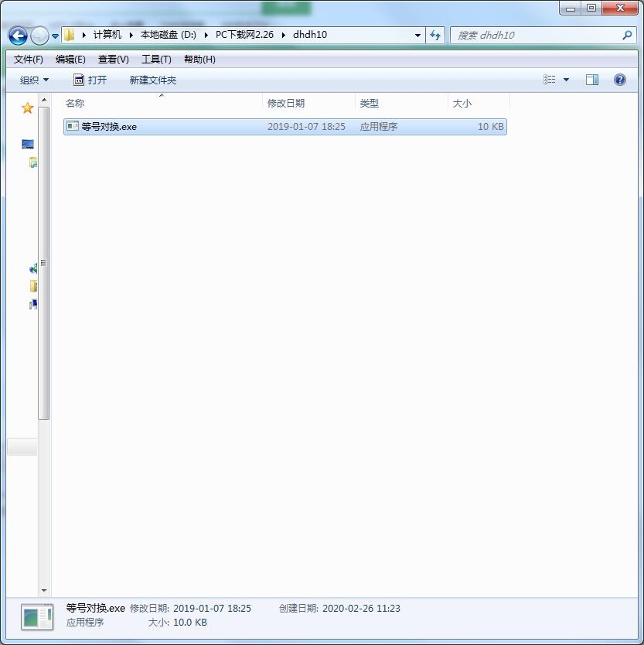
Task: Maximize the explorer window
Action: 591,9
